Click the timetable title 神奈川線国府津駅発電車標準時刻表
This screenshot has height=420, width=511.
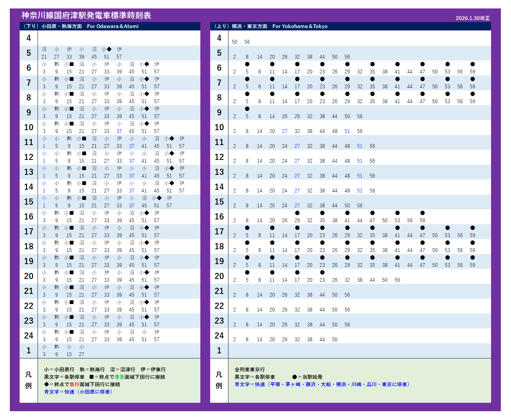point(86,15)
